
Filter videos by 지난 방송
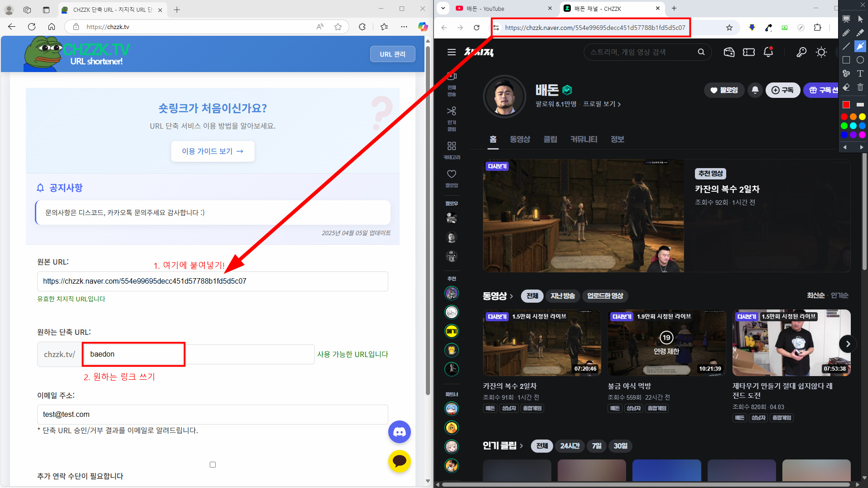pyautogui.click(x=563, y=296)
